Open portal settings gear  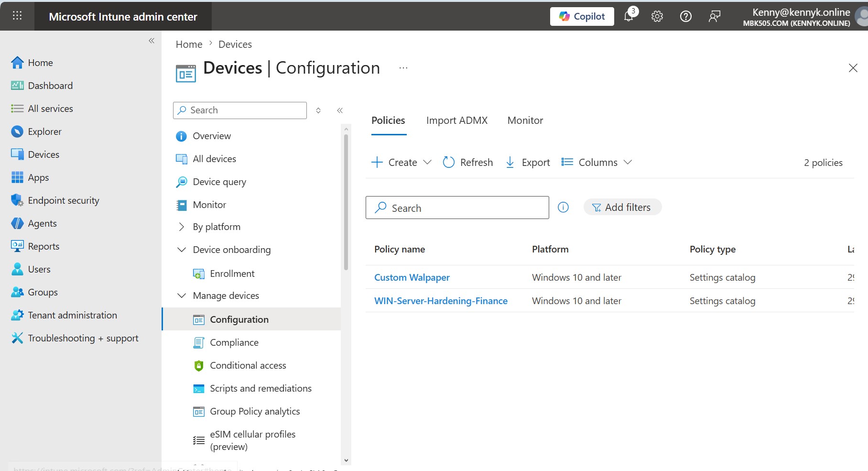pyautogui.click(x=657, y=16)
